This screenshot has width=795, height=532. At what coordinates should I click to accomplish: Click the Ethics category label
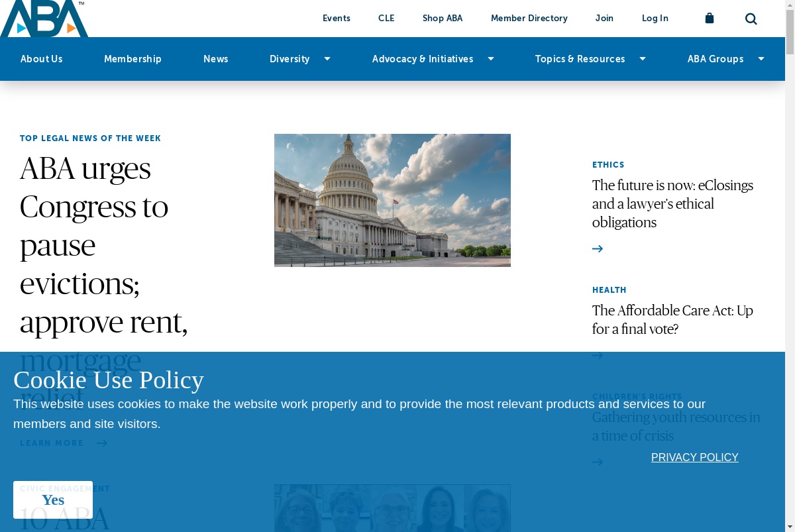tap(608, 165)
